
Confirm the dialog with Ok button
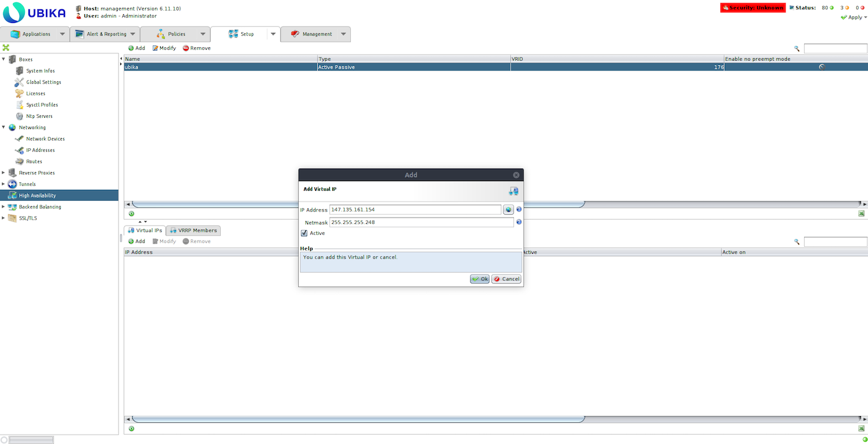coord(480,279)
